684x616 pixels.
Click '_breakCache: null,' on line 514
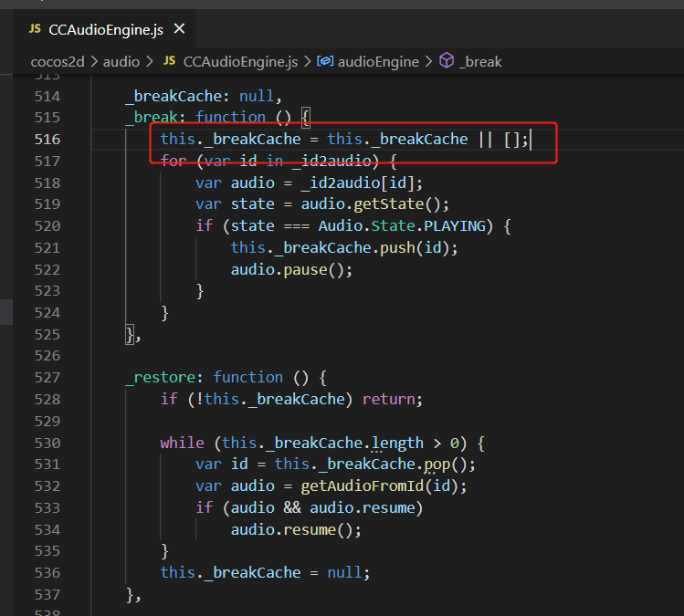204,97
